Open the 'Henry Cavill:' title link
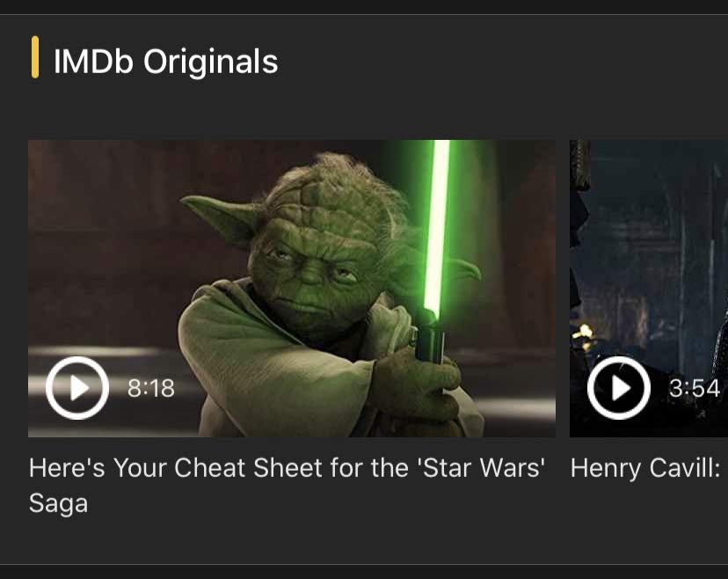728x579 pixels. (x=645, y=468)
